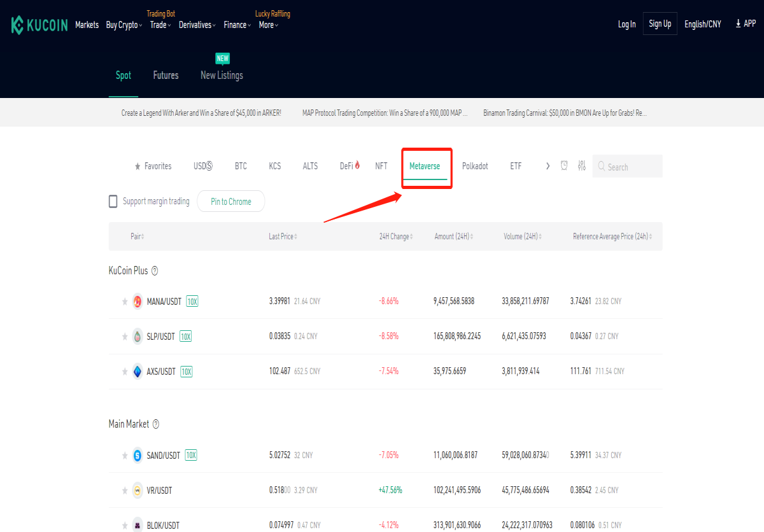Select the BTC category tab
This screenshot has width=764, height=532.
[241, 166]
